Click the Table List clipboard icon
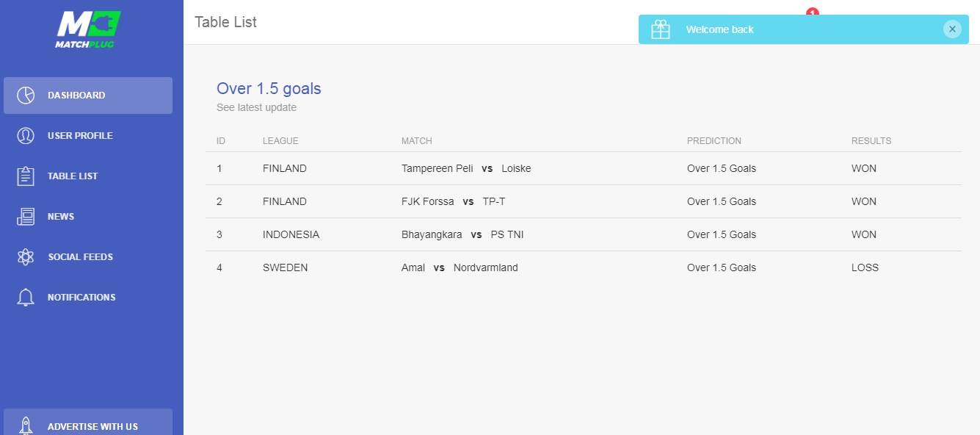 click(x=26, y=176)
